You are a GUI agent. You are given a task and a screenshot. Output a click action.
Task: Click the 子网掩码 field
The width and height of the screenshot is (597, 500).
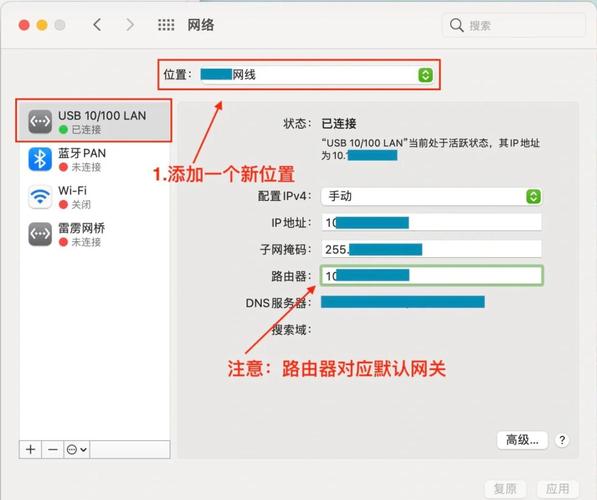point(431,249)
